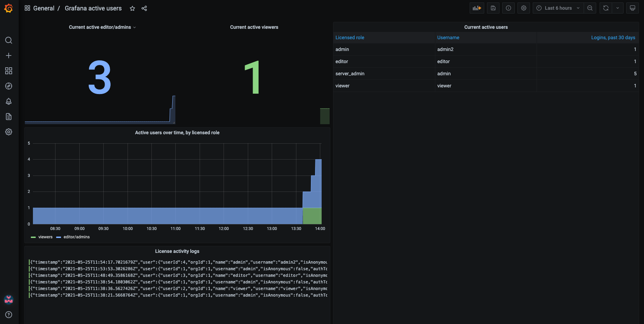Click the dashboard grid icon beside General
This screenshot has height=324, width=644.
(x=27, y=8)
